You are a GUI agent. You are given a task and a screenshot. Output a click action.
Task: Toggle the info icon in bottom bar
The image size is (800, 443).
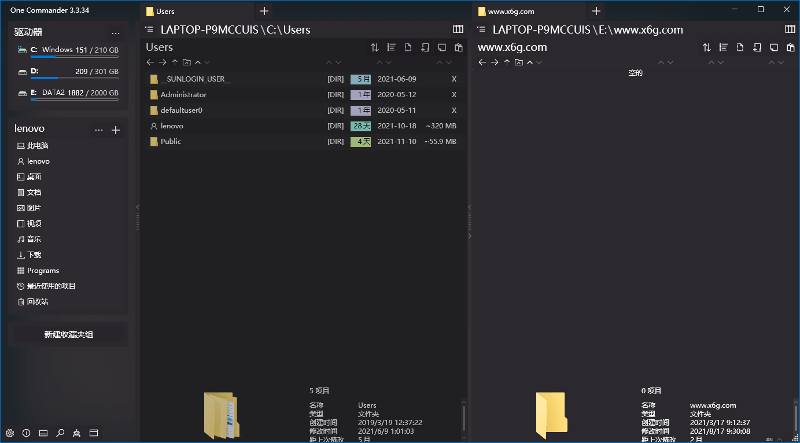(27, 433)
